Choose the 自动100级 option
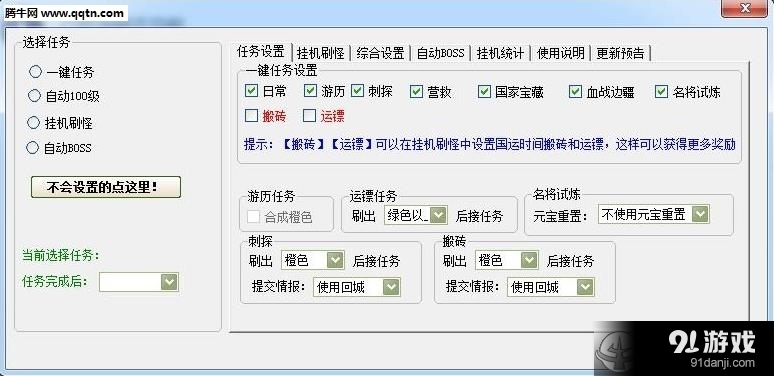This screenshot has height=376, width=774. click(34, 95)
